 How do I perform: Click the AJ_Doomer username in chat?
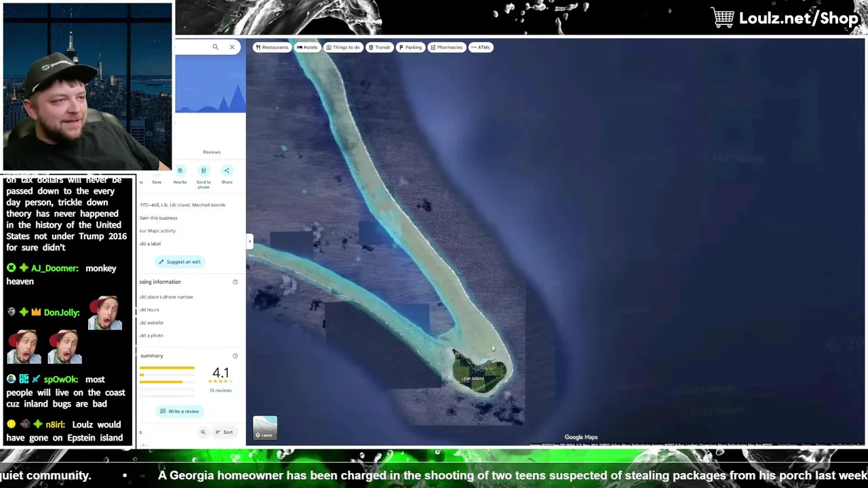(54, 268)
